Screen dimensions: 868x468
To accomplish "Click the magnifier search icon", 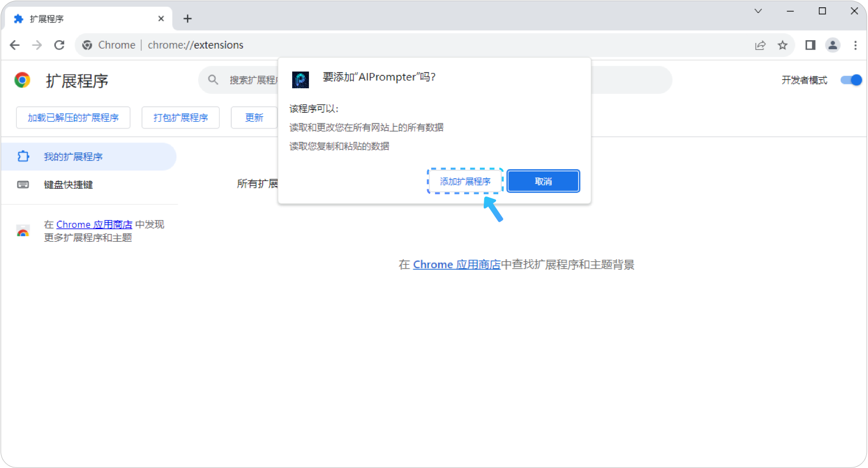I will click(213, 80).
